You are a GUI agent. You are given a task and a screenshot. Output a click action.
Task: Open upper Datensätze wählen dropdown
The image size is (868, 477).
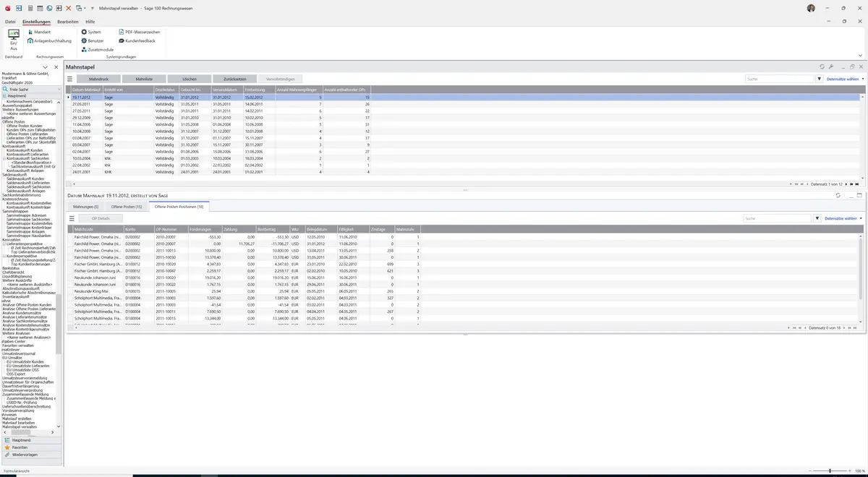pyautogui.click(x=846, y=79)
